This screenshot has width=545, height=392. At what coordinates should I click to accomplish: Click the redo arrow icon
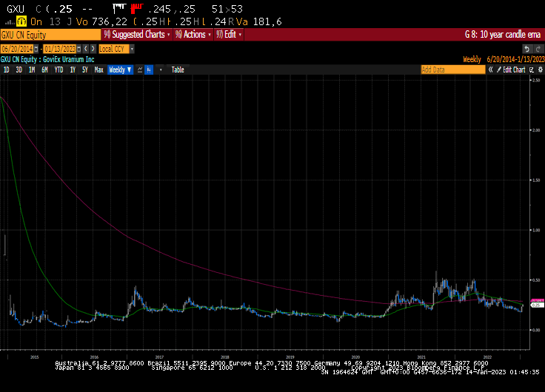coord(538,49)
